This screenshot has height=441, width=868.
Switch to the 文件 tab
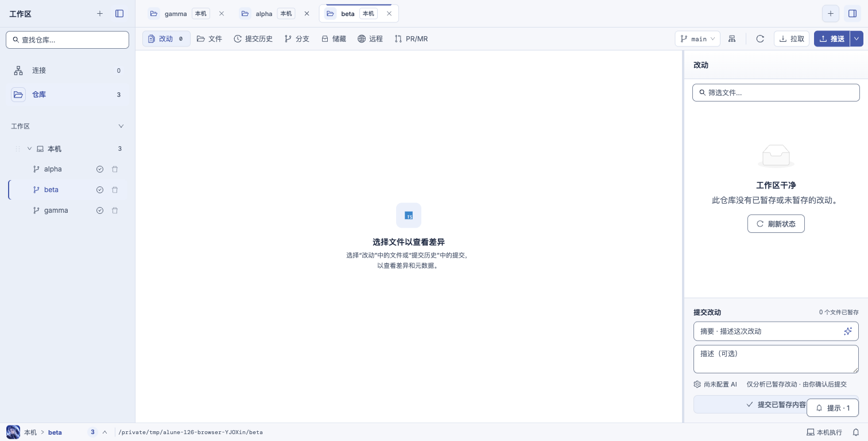pyautogui.click(x=210, y=39)
